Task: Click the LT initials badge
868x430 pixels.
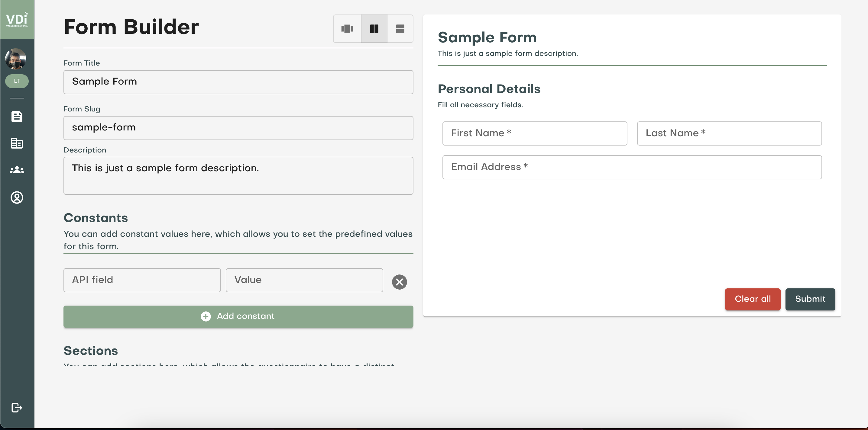Action: click(x=17, y=81)
